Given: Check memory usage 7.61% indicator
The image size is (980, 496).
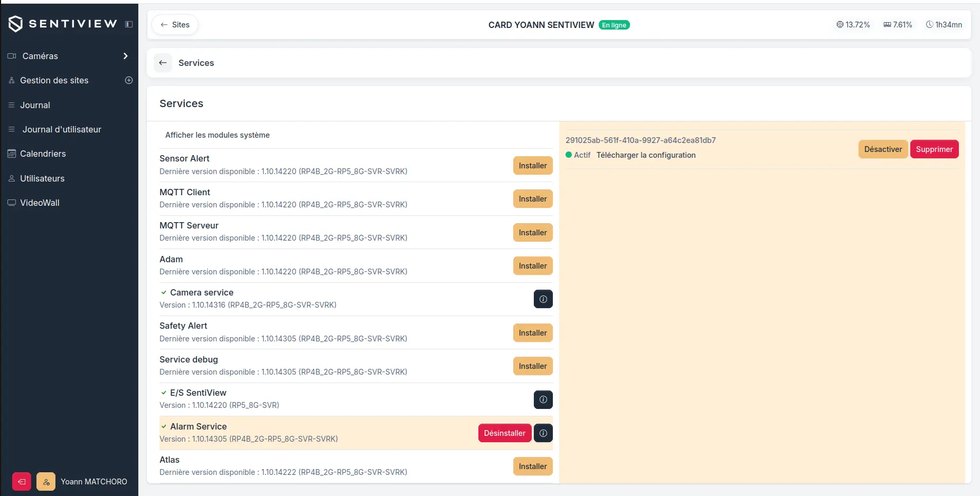Looking at the screenshot, I should [898, 25].
